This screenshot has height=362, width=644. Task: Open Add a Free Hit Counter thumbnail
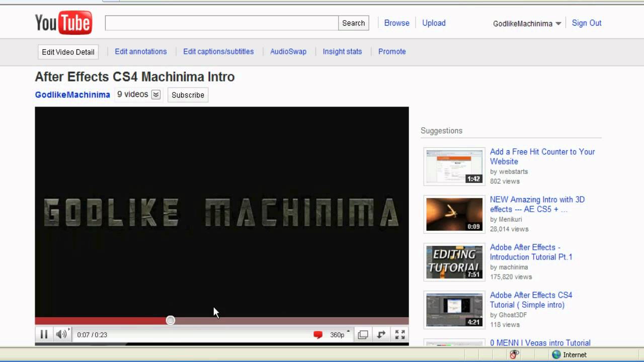(x=454, y=166)
